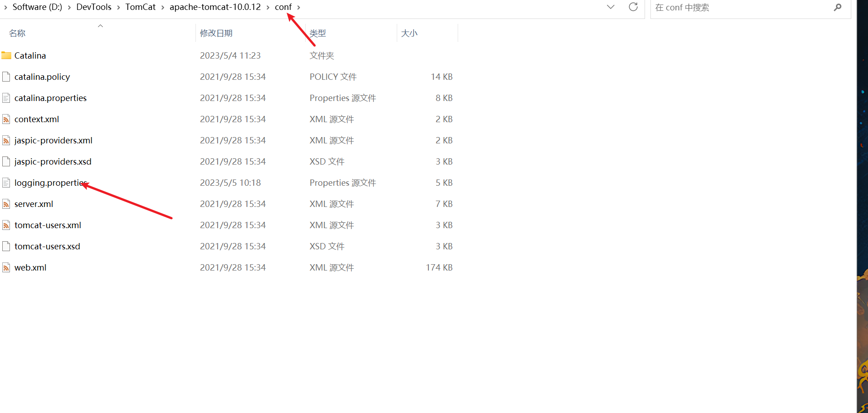The height and width of the screenshot is (413, 868).
Task: Open the Catalina folder icon
Action: click(6, 55)
